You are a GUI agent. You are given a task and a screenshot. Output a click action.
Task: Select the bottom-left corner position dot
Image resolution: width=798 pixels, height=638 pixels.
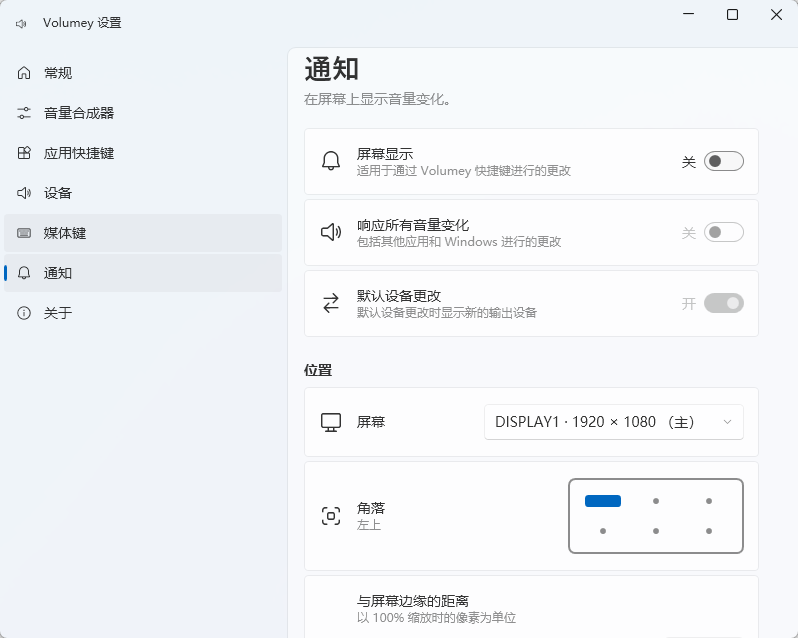pos(603,531)
